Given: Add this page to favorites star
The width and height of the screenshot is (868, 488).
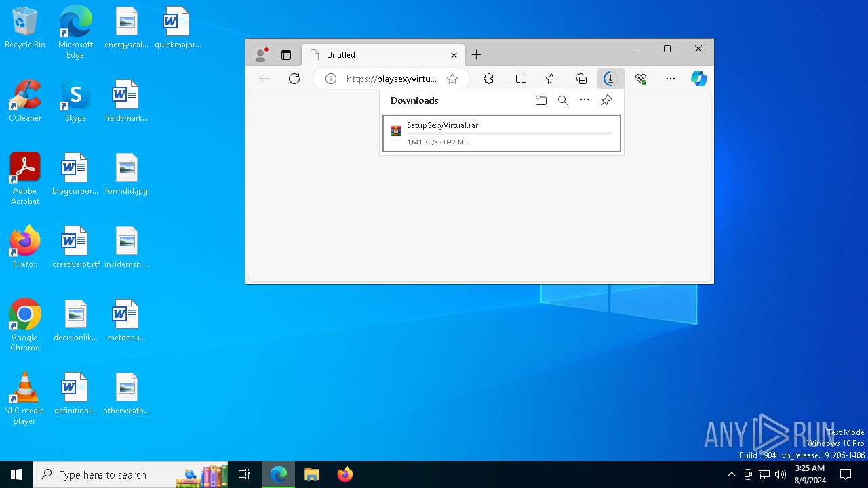Looking at the screenshot, I should 452,79.
